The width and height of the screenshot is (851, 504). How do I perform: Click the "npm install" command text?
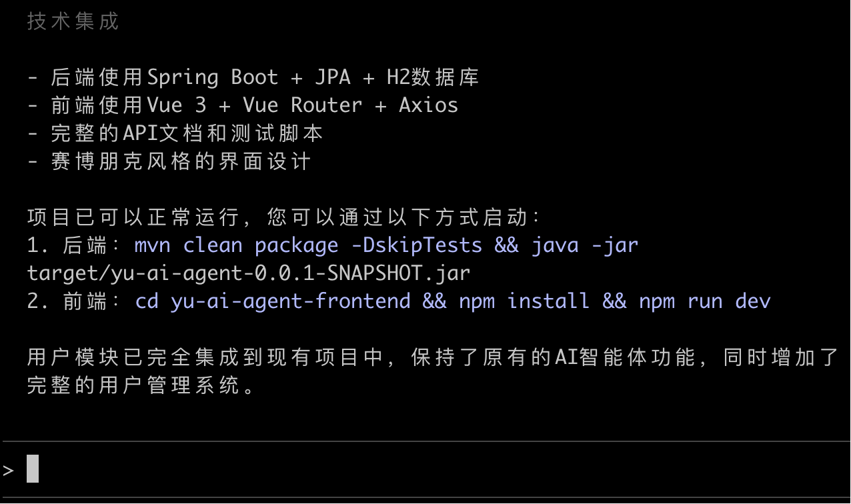tap(524, 301)
